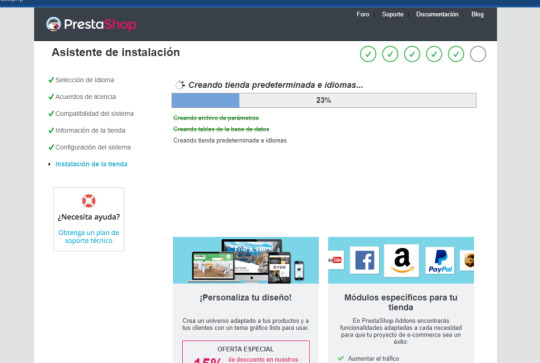
Task: Click the Facebook module icon
Action: [364, 260]
